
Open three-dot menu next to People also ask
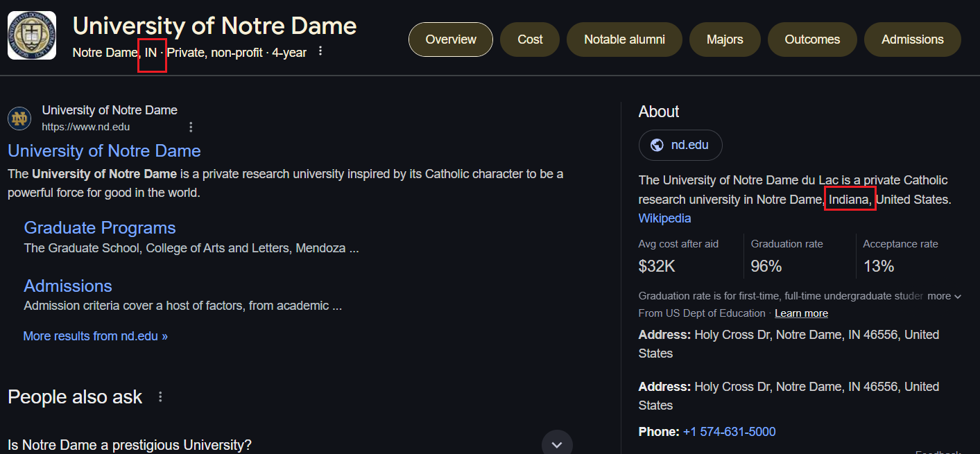(x=160, y=397)
